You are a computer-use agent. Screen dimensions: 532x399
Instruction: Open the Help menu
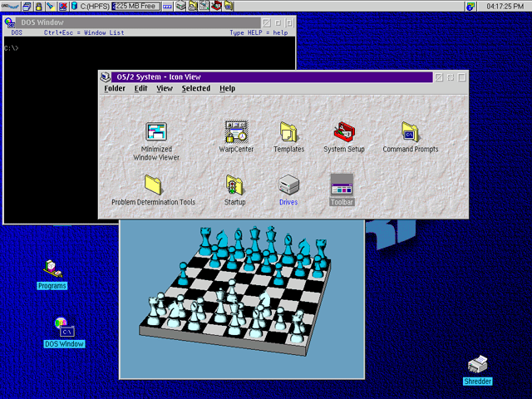coord(227,88)
